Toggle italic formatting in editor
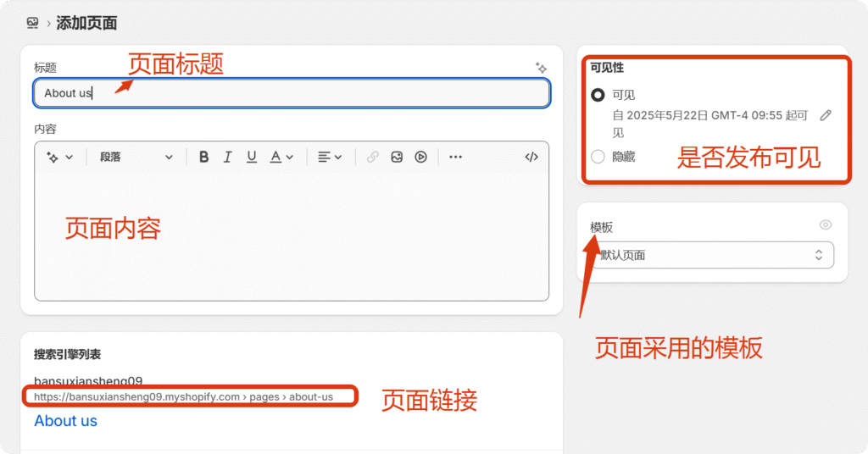 (227, 157)
